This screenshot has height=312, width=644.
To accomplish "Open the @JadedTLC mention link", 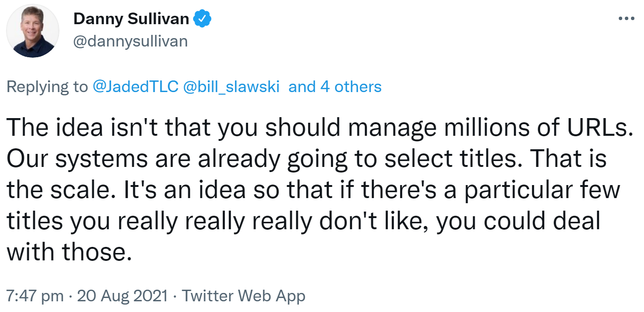I will 136,86.
